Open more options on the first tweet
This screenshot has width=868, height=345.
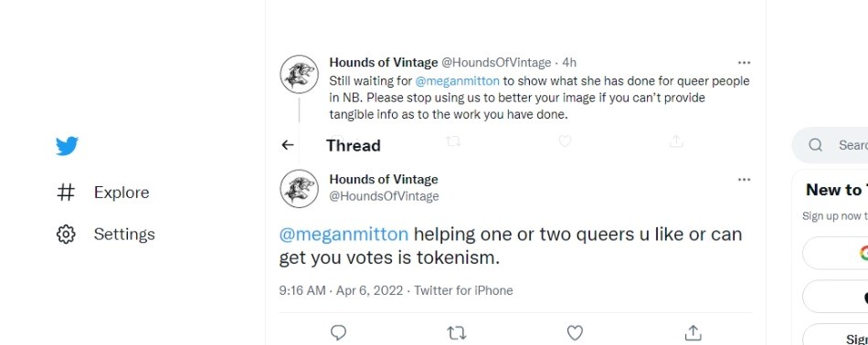tap(745, 62)
